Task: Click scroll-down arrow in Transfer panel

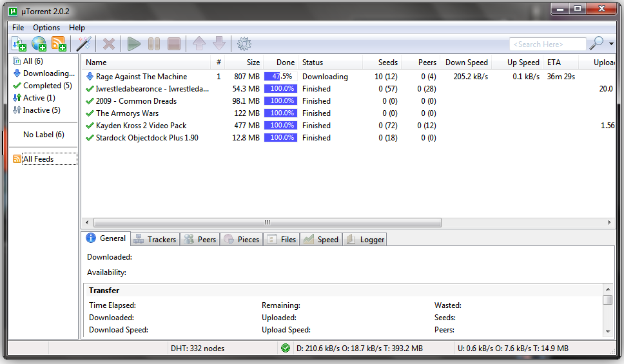Action: tap(608, 331)
